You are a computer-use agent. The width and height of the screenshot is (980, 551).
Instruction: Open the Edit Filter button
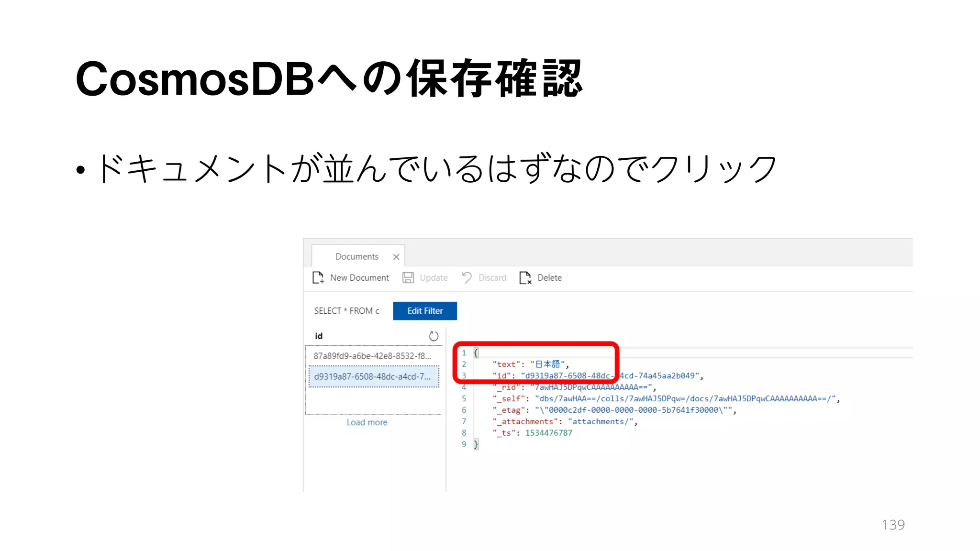pos(425,311)
